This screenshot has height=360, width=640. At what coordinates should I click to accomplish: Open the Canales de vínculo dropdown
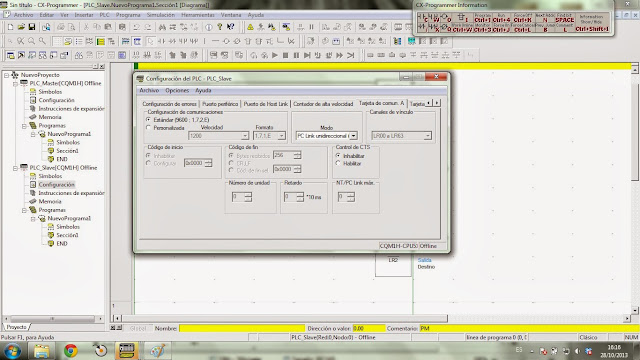427,136
